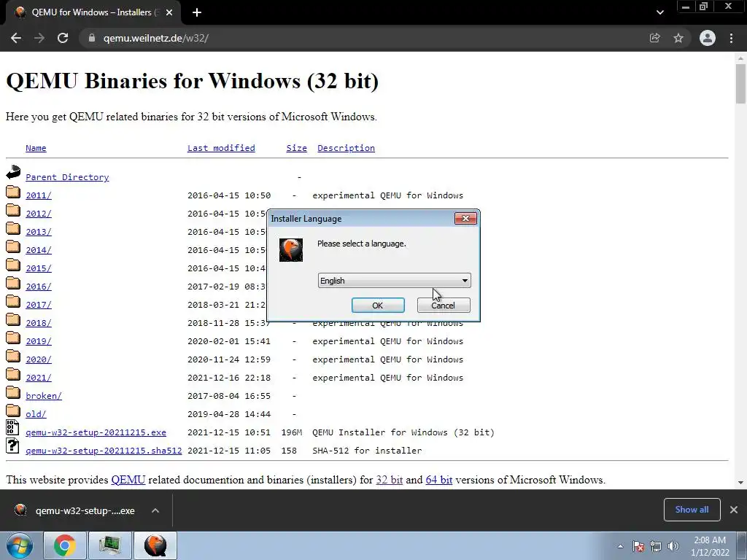Click the lock icon in address bar

coord(92,38)
